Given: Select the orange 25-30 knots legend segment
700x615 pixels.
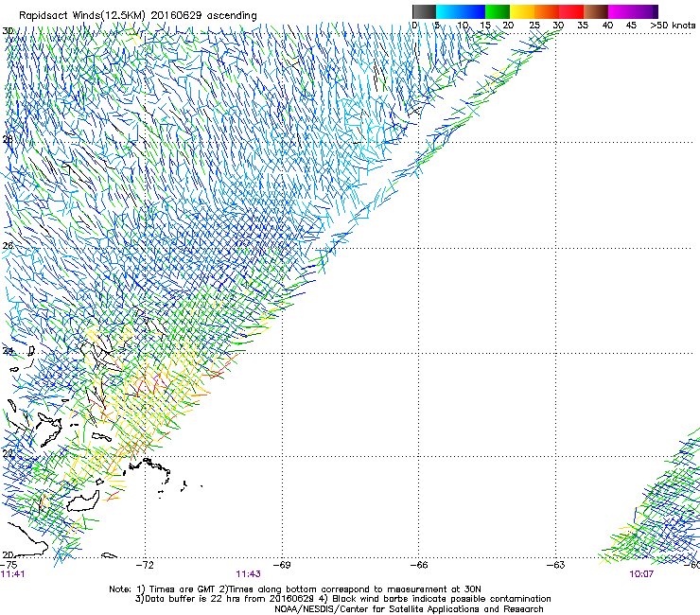Looking at the screenshot, I should click(547, 11).
